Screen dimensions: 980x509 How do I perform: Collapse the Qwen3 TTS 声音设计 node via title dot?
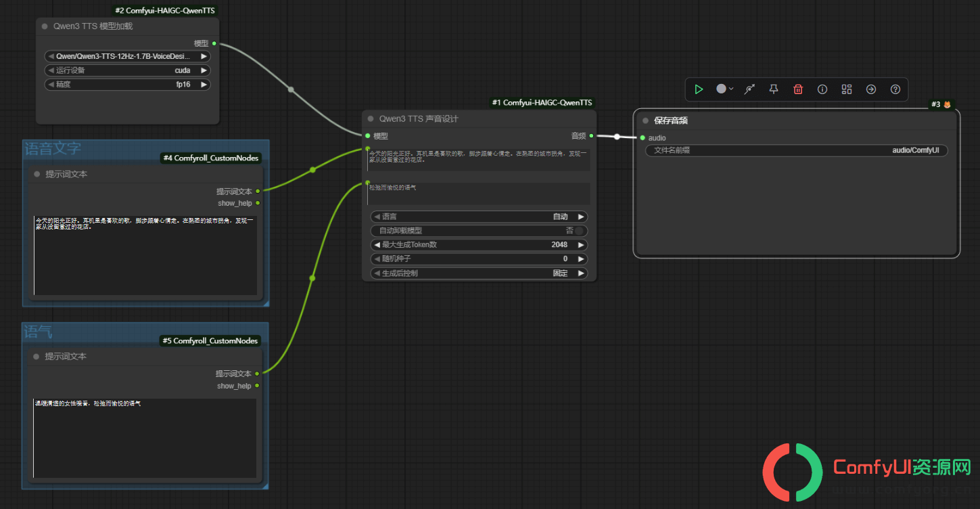tap(371, 118)
